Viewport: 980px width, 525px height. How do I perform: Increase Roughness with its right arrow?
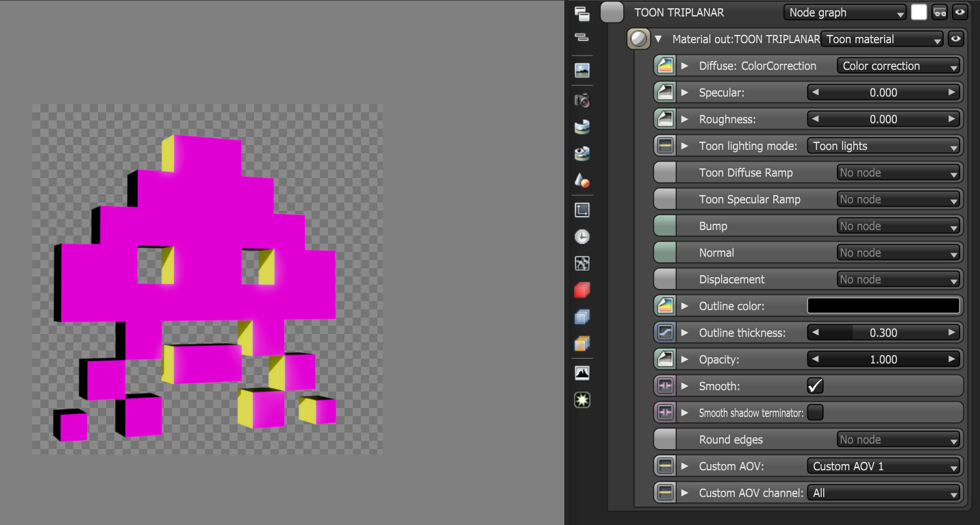click(952, 119)
